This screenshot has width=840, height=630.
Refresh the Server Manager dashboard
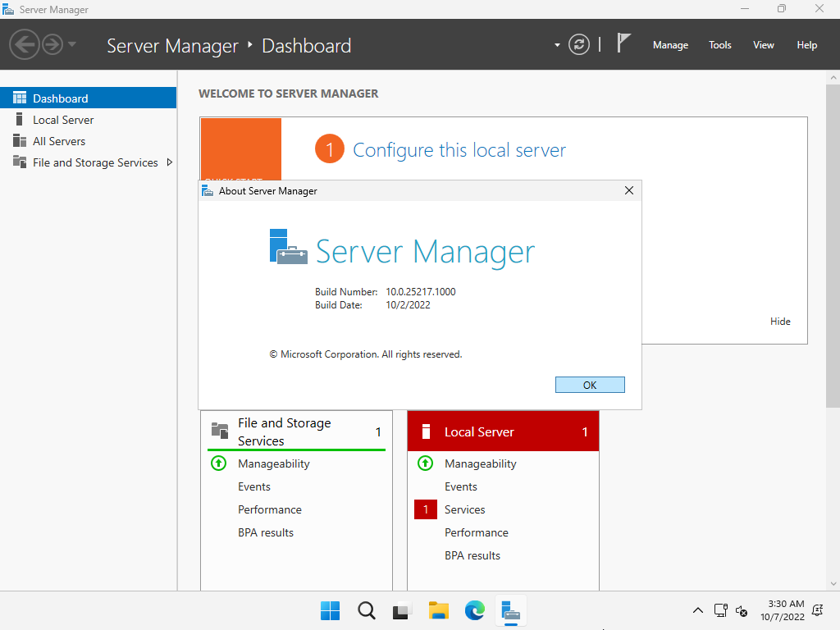(x=578, y=44)
